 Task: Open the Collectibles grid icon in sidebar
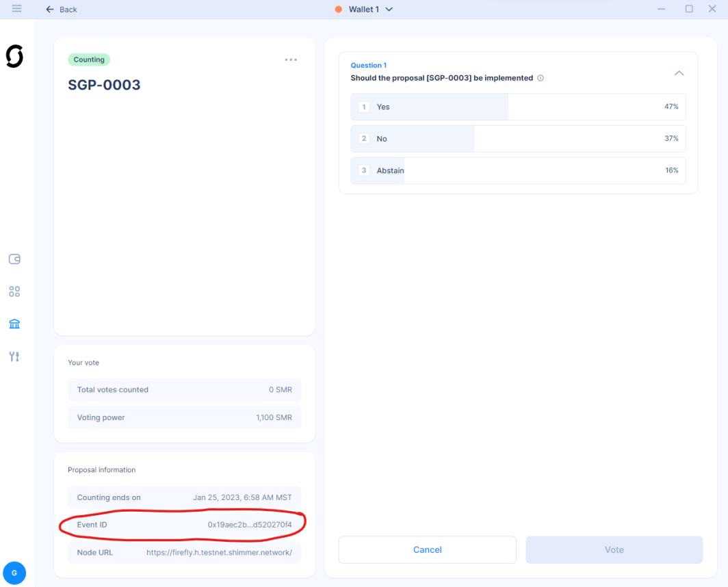pos(14,291)
